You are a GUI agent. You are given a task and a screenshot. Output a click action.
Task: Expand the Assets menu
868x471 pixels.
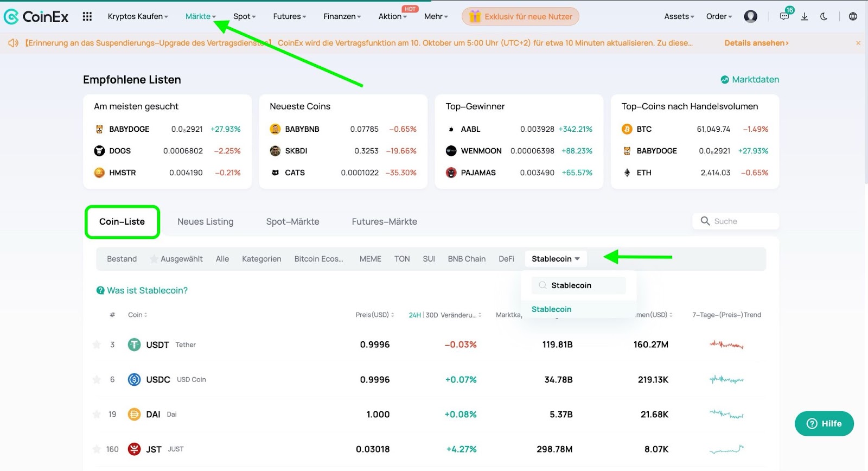pos(679,17)
